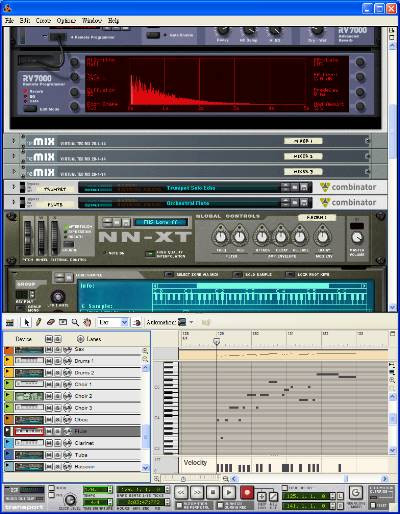Screen dimensions: 400x514
Task: Click the song position marker on ruler
Action: coord(217,341)
